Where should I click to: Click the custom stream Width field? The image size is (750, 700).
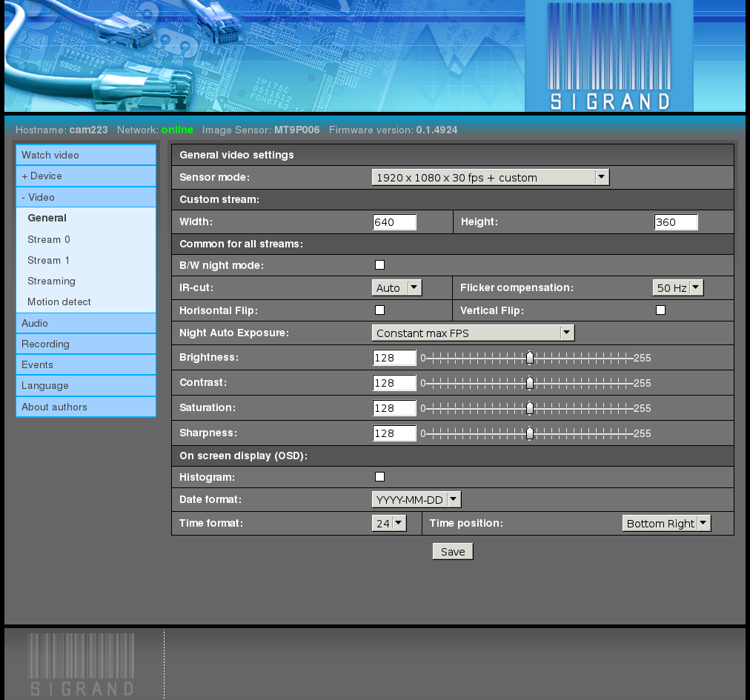click(394, 222)
